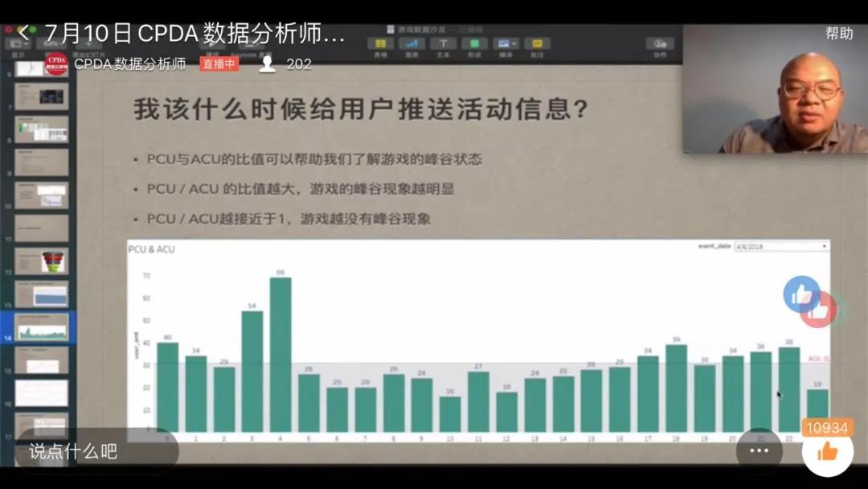The height and width of the screenshot is (489, 868).
Task: Click the 'PCU & ACU' chart title
Action: (x=152, y=250)
